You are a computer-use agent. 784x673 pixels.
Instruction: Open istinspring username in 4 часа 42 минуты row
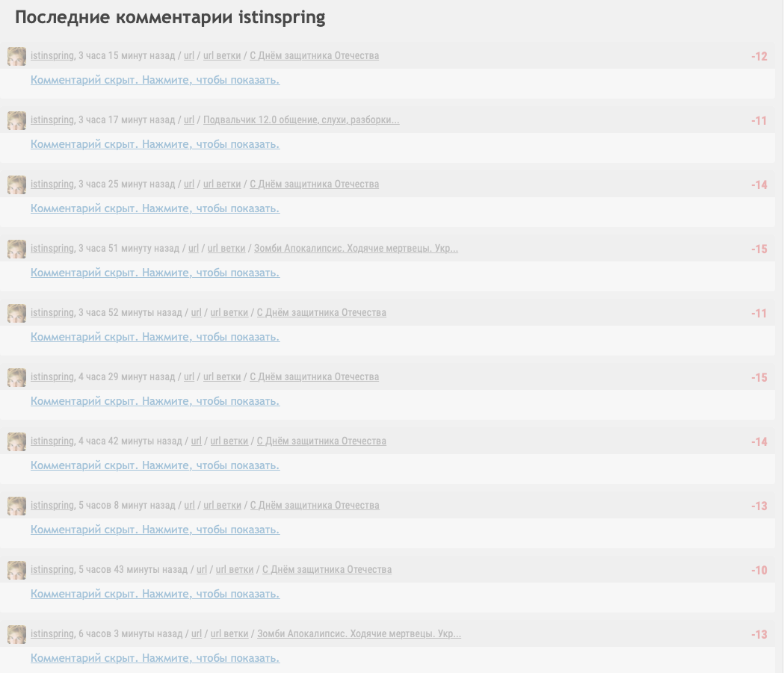(x=52, y=441)
